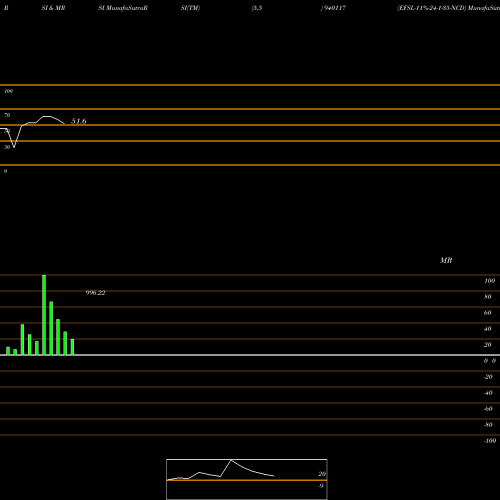This screenshot has width=500, height=500.
Task: Select the tallest green MR bar
Action: (44, 315)
